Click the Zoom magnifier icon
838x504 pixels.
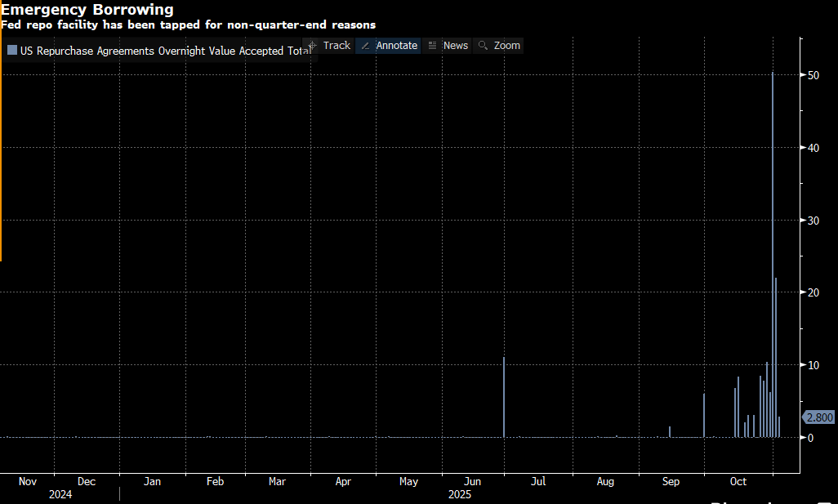(x=484, y=46)
